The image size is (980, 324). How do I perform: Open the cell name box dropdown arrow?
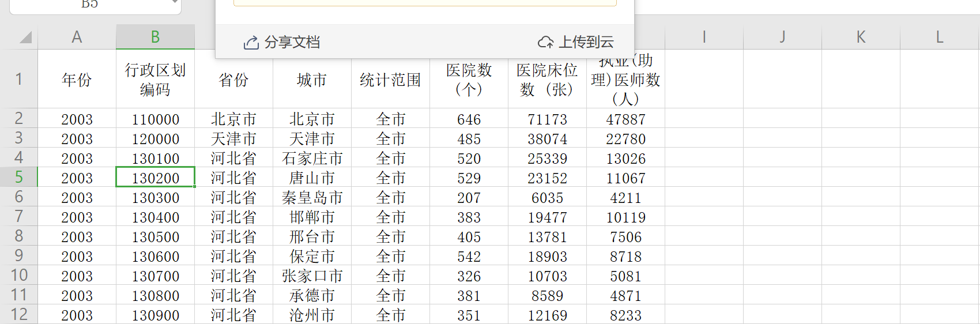pos(175,3)
